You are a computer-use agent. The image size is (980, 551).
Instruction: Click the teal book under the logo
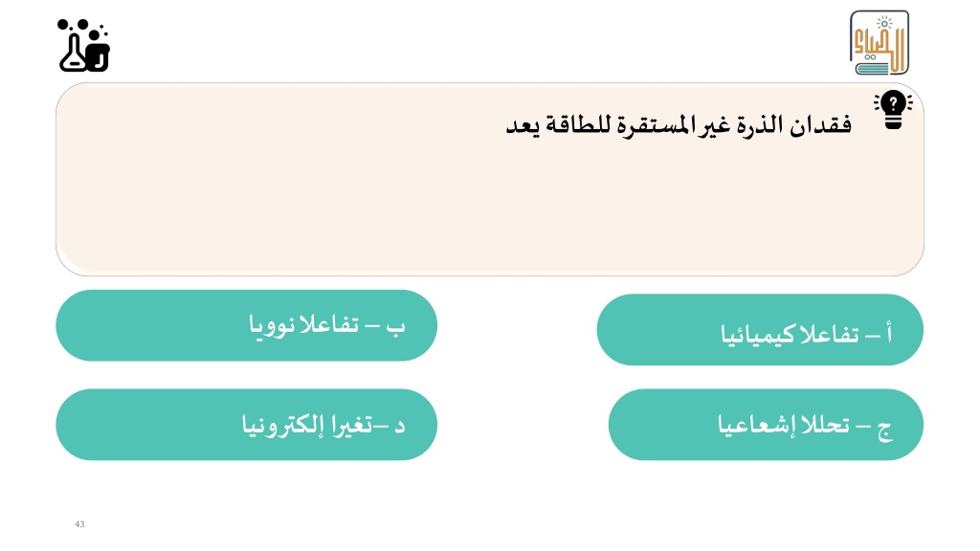873,68
